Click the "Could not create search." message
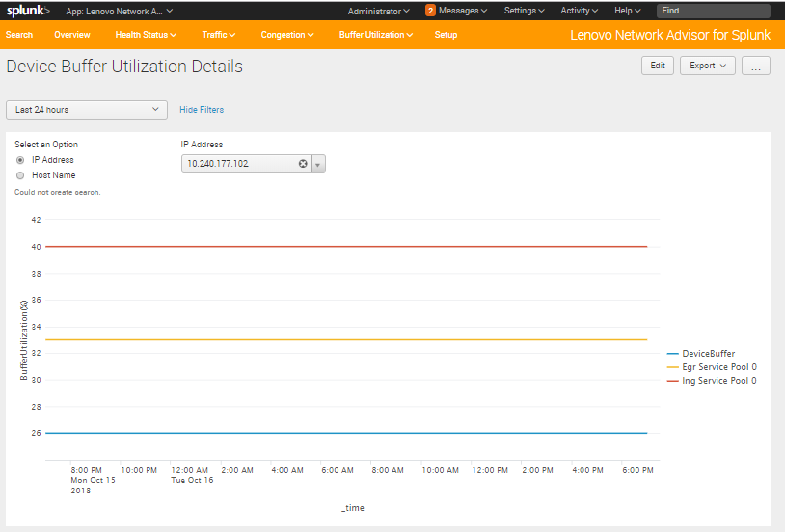The height and width of the screenshot is (532, 785). (x=58, y=192)
